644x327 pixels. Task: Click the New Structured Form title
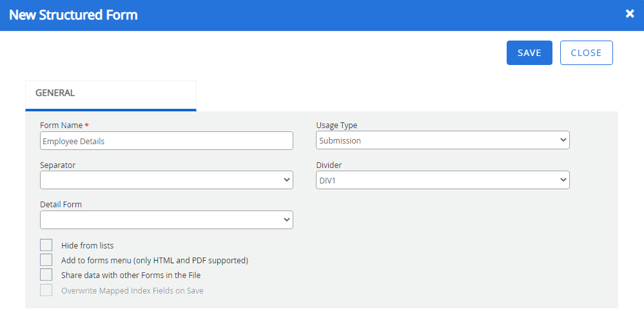point(73,15)
